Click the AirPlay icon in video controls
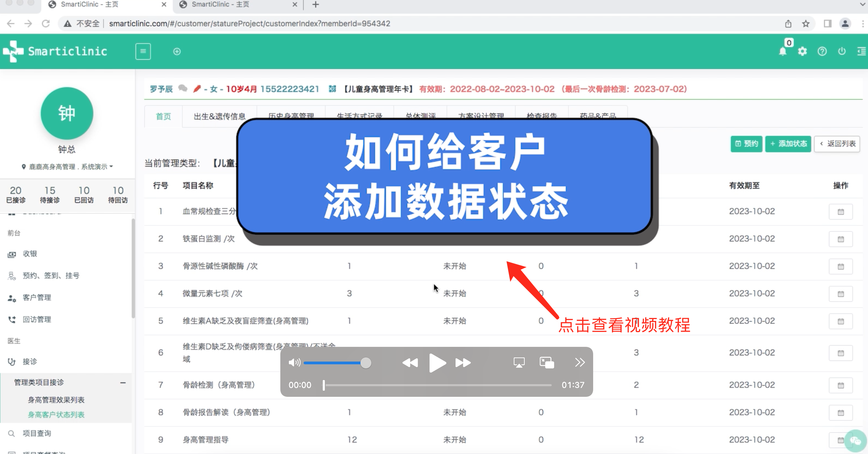 coord(519,362)
